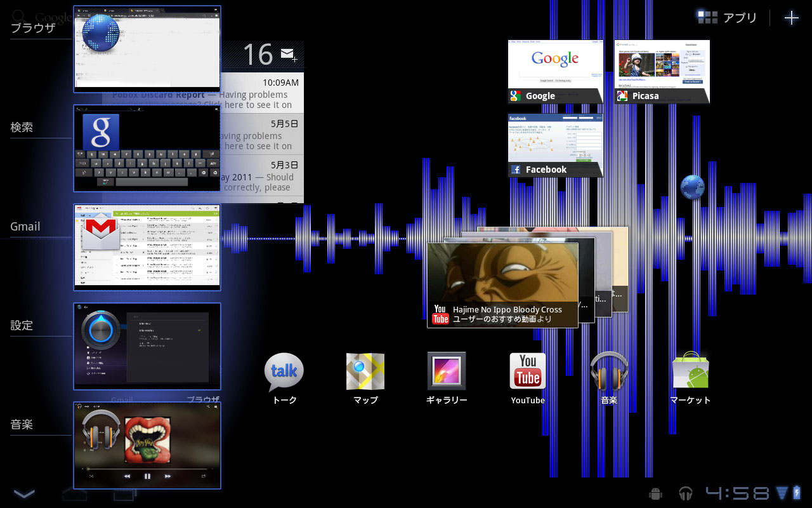This screenshot has height=508, width=812.
Task: Switch to the Gmail recent app thumbnail
Action: pos(147,248)
